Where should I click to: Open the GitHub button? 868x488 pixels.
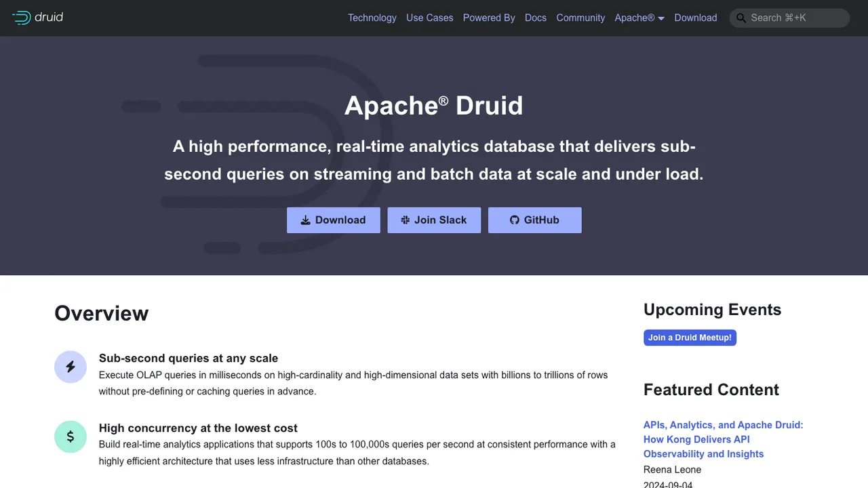pos(535,220)
